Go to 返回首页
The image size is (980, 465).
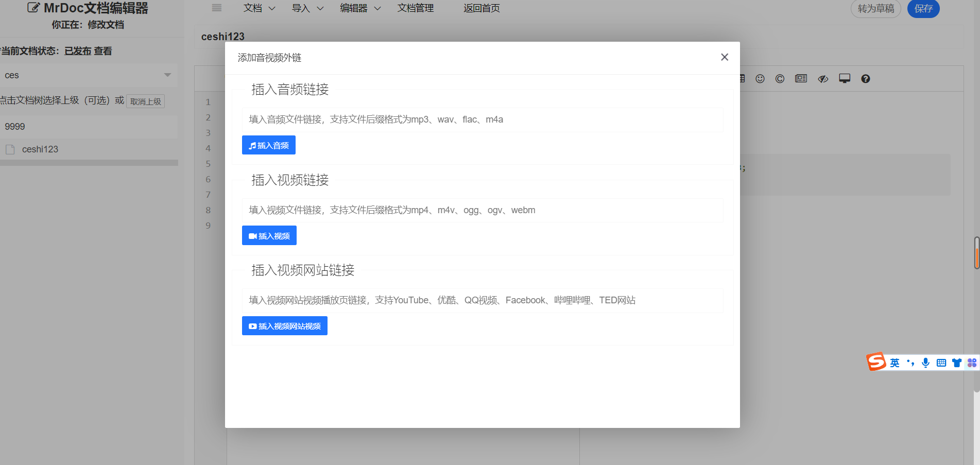click(x=482, y=8)
